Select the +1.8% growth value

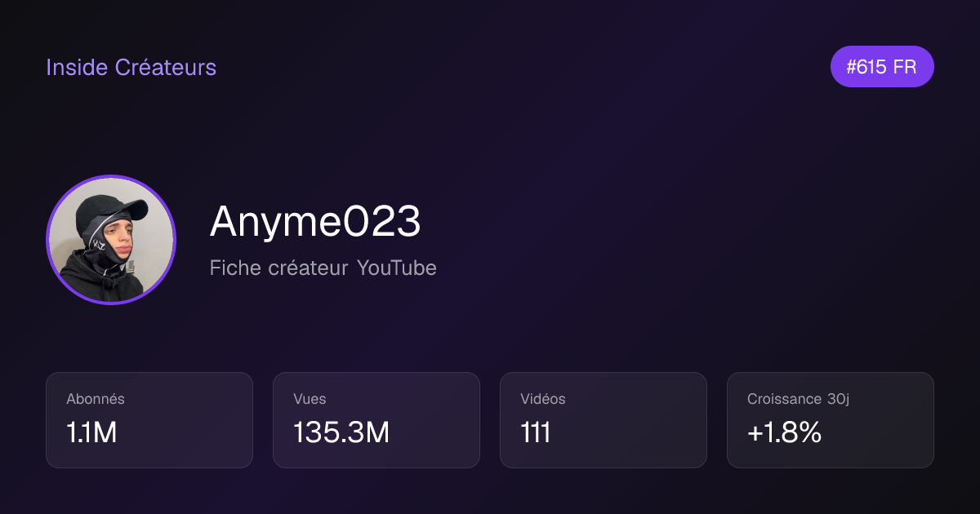point(784,432)
